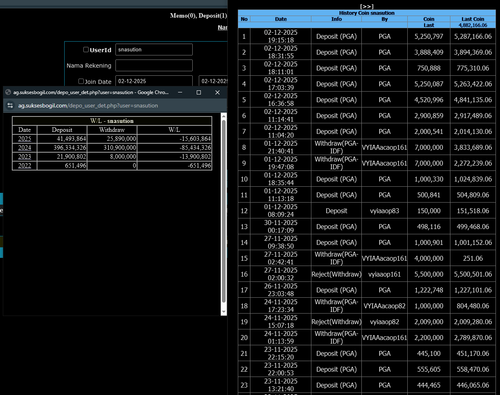Select row 22 coin amount 555,605

(x=429, y=369)
